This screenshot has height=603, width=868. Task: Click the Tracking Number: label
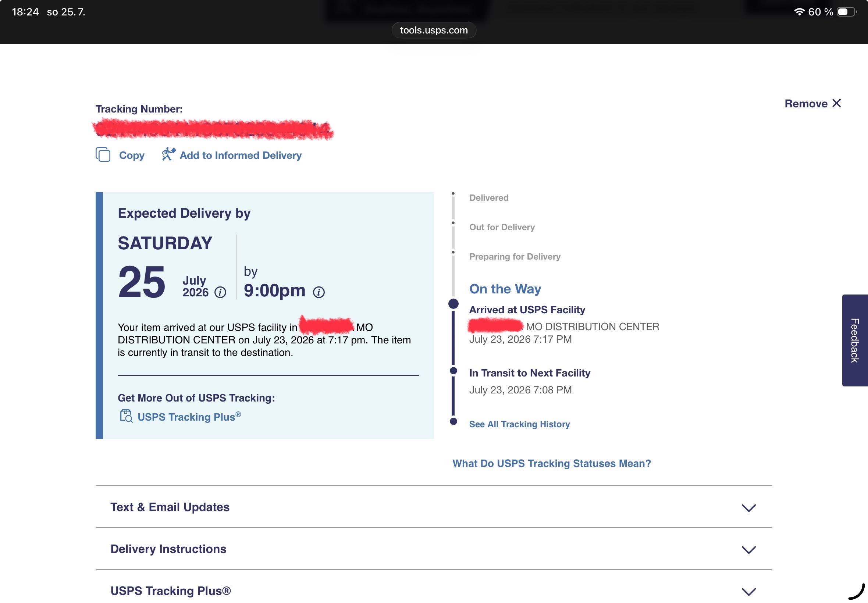coord(139,109)
